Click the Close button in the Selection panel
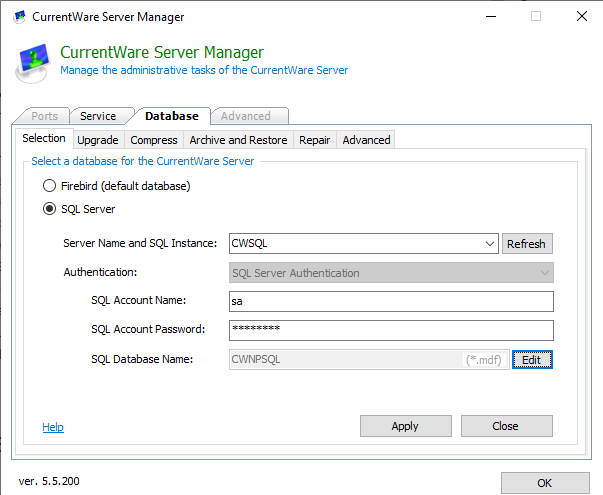The image size is (603, 495). pos(507,426)
